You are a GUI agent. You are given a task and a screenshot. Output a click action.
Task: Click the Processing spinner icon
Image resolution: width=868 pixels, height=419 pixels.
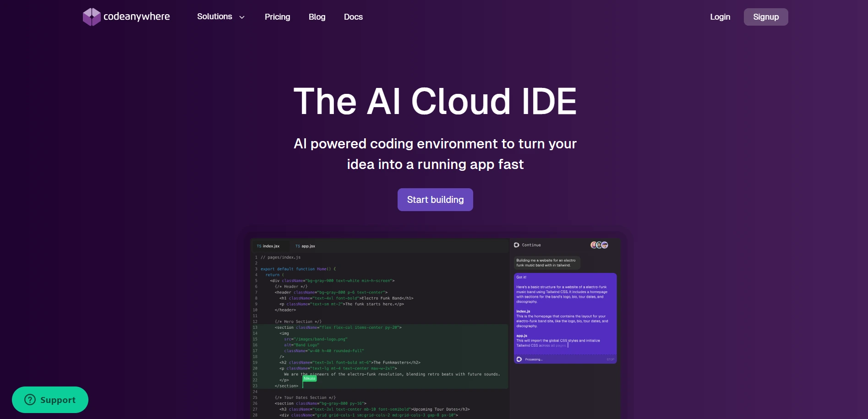[518, 359]
